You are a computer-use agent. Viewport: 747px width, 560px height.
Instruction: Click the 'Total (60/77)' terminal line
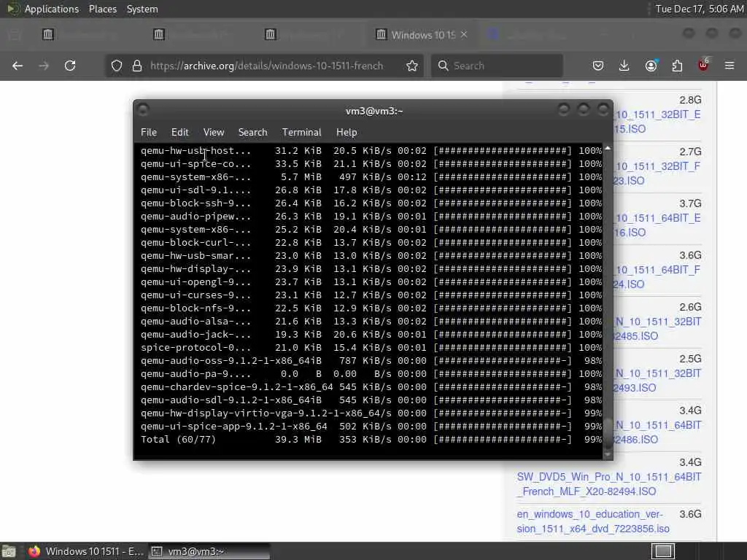[371, 440]
